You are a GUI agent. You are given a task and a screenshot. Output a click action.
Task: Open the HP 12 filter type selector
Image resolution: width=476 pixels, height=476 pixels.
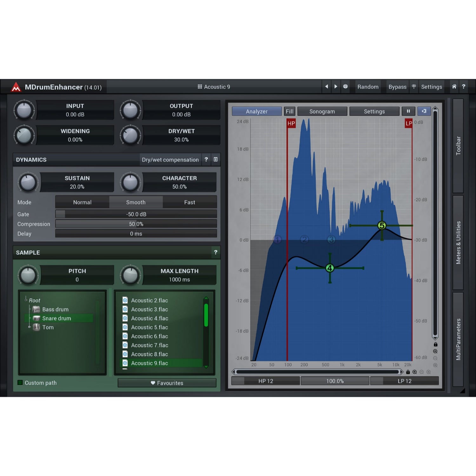[266, 381]
